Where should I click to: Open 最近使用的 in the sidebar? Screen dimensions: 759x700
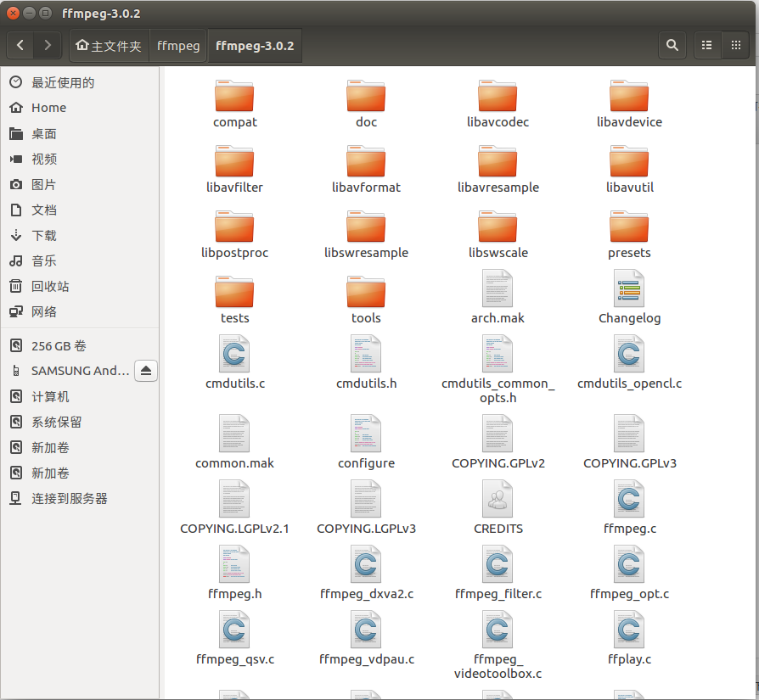(x=80, y=82)
